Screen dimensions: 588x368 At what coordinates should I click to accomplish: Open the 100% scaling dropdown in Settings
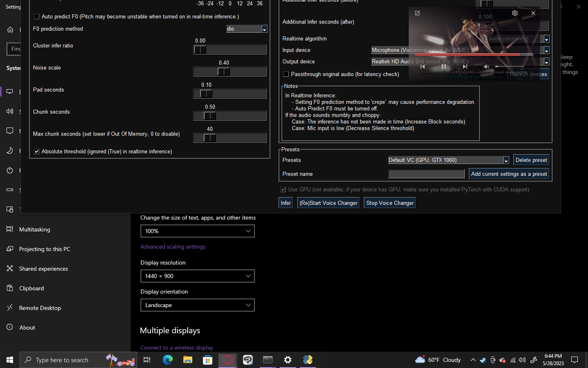(198, 231)
